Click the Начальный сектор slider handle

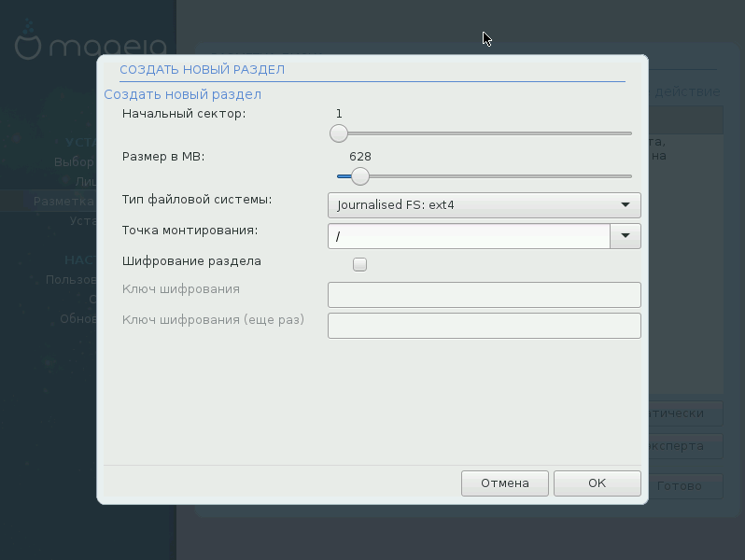[339, 133]
